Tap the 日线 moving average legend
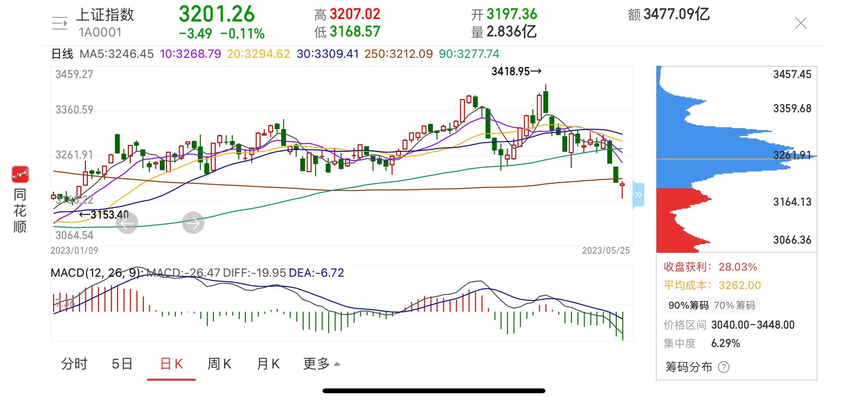 pyautogui.click(x=62, y=54)
